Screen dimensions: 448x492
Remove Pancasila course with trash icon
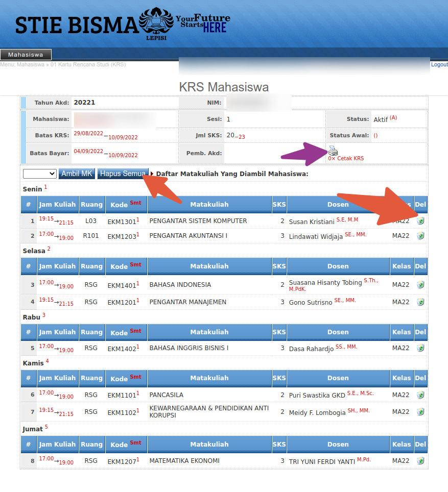point(420,395)
